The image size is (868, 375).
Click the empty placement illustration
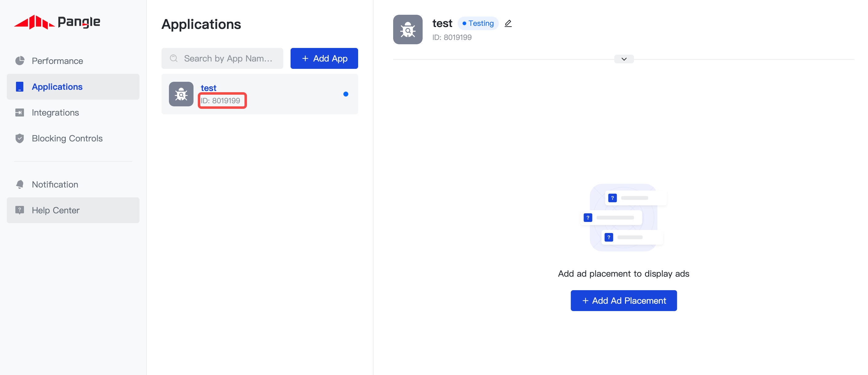[x=624, y=218]
